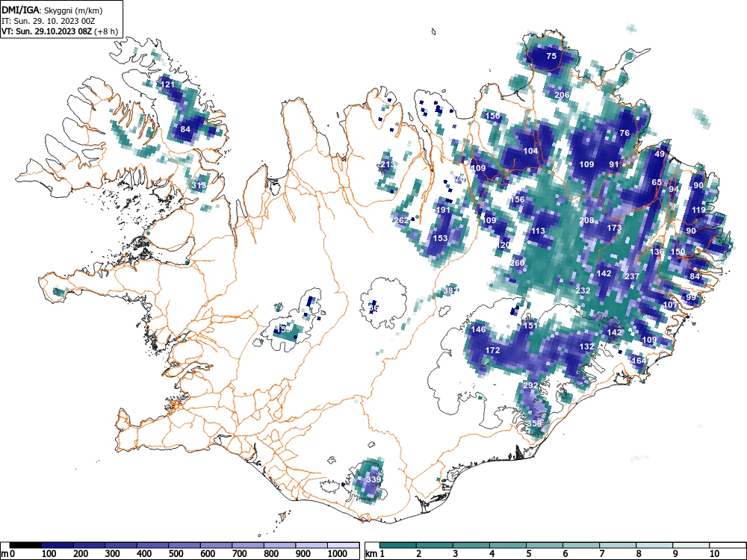Click the visibility value '99' on the map

tap(691, 297)
